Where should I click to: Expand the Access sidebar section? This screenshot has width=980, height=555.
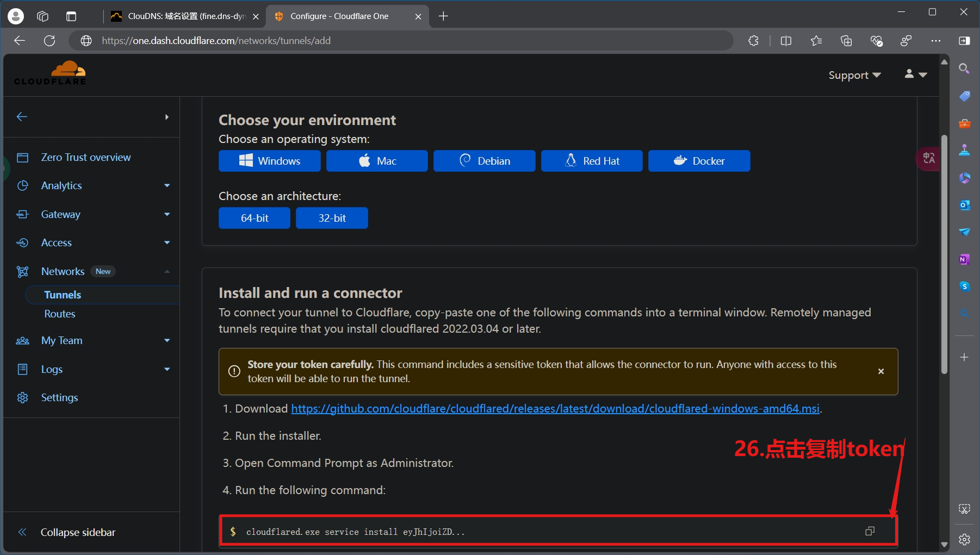(167, 242)
